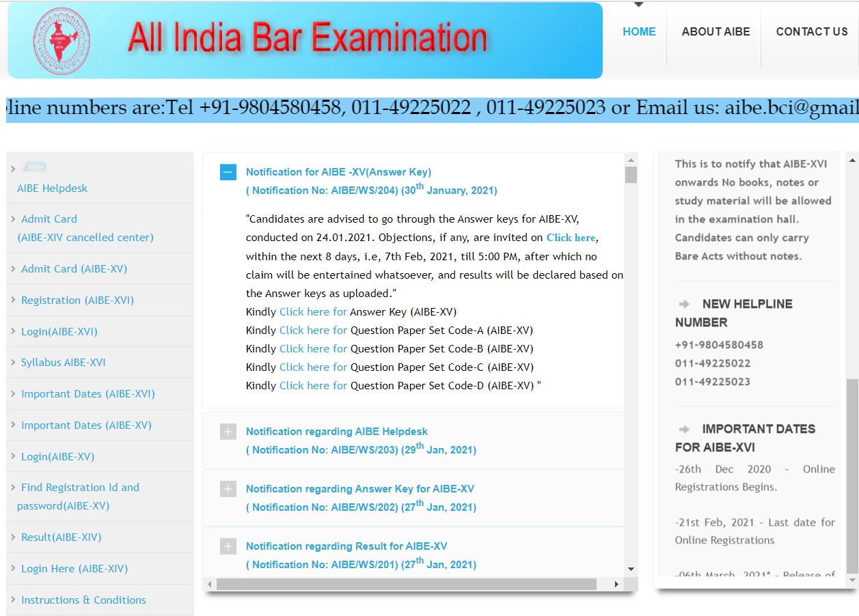The image size is (859, 616).
Task: Click the Bar Council of India logo
Action: (x=62, y=40)
